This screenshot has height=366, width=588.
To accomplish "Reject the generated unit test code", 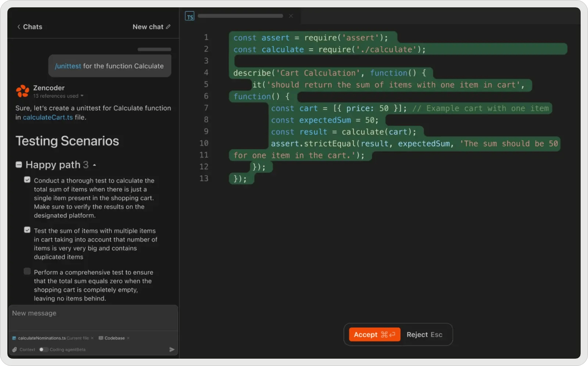I will coord(424,334).
